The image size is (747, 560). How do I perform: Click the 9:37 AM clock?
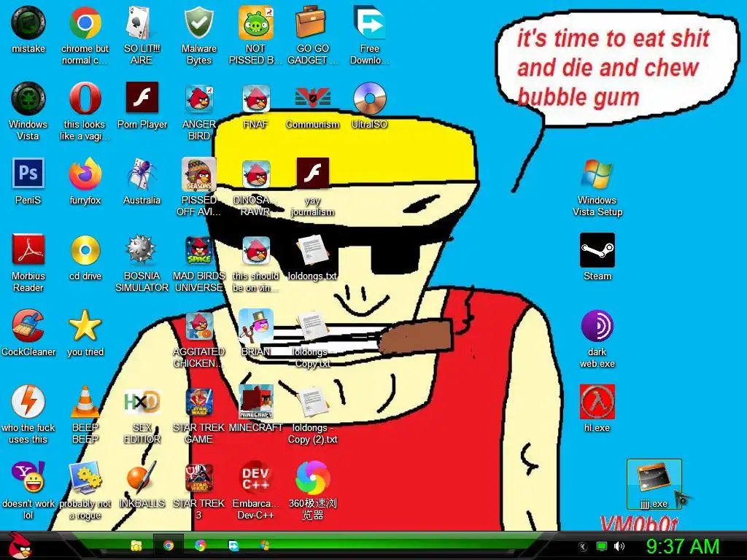pyautogui.click(x=682, y=546)
